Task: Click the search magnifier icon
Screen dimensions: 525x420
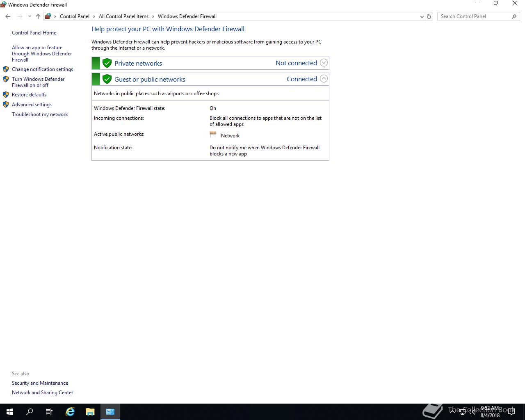Action: 514,16
